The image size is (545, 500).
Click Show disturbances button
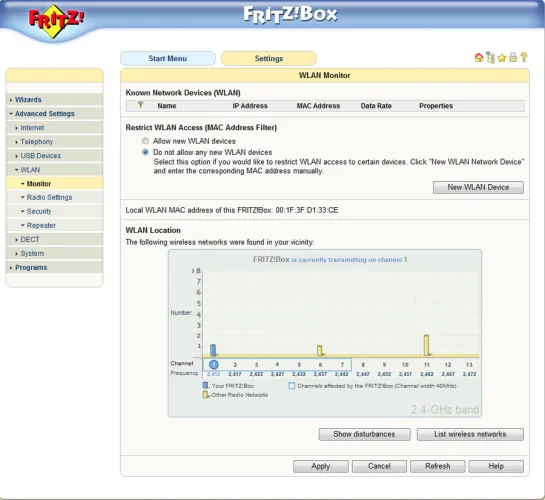pos(364,434)
